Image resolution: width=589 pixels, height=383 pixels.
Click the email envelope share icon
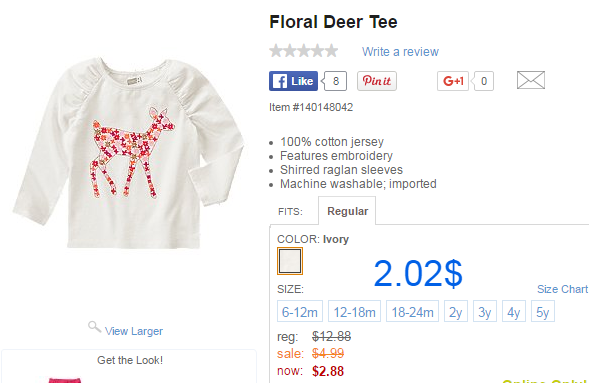(531, 80)
